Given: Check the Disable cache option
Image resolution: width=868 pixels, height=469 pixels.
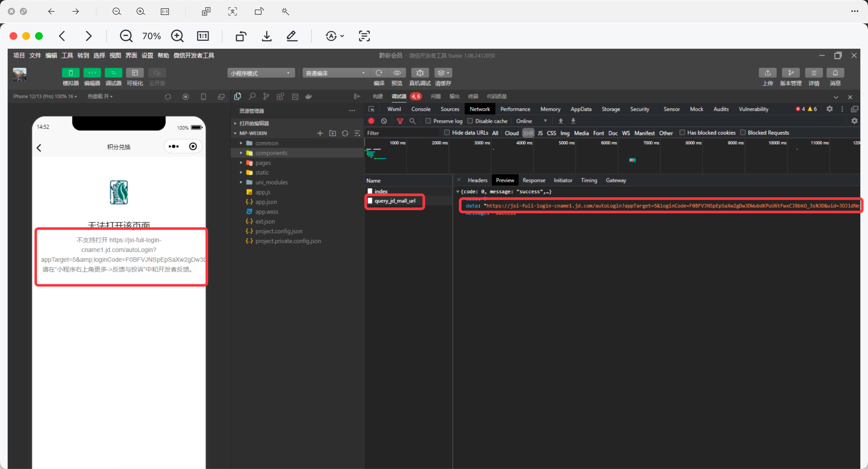Looking at the screenshot, I should pyautogui.click(x=470, y=121).
